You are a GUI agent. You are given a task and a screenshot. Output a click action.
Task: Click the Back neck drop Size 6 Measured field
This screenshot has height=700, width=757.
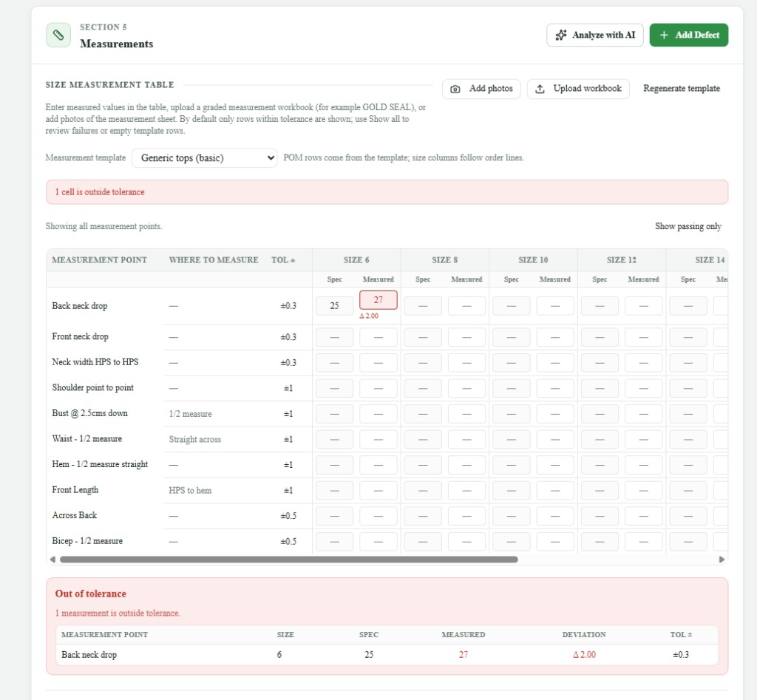(378, 300)
